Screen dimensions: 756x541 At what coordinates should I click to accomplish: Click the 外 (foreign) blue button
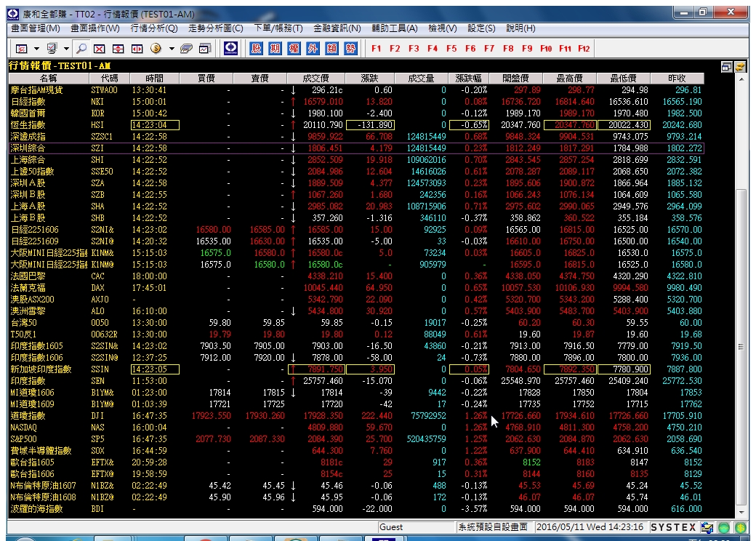coord(313,48)
